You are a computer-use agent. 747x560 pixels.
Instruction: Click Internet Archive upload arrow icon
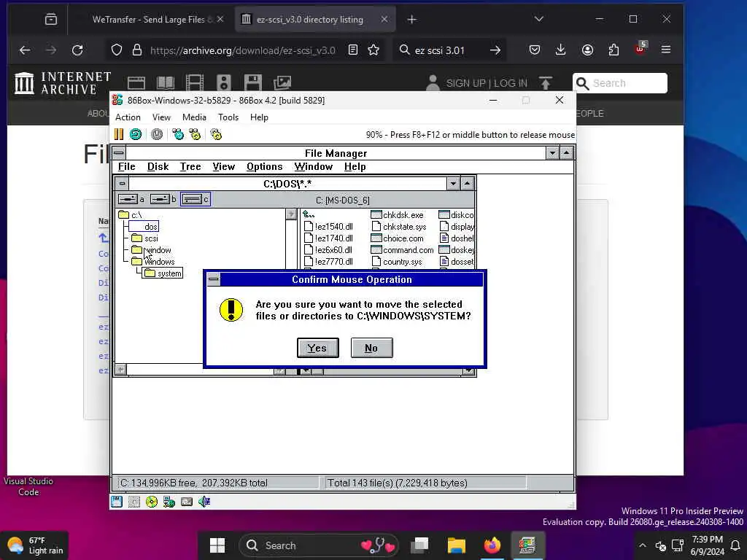click(x=546, y=83)
